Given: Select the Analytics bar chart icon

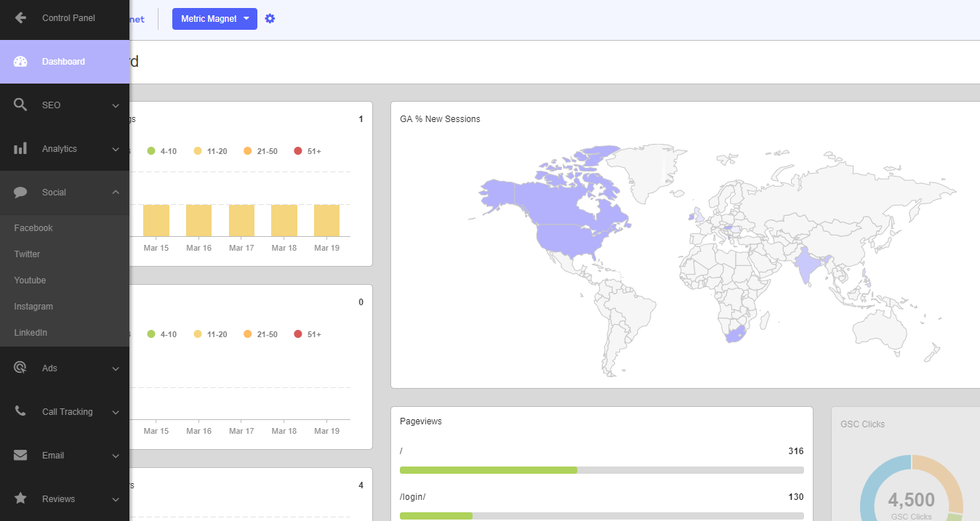Looking at the screenshot, I should (20, 149).
